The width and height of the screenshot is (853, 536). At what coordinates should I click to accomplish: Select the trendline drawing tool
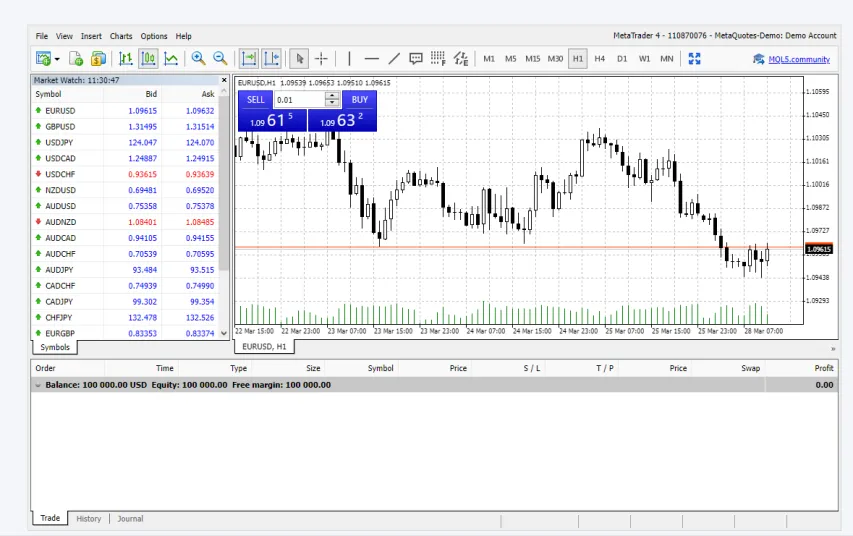point(394,59)
